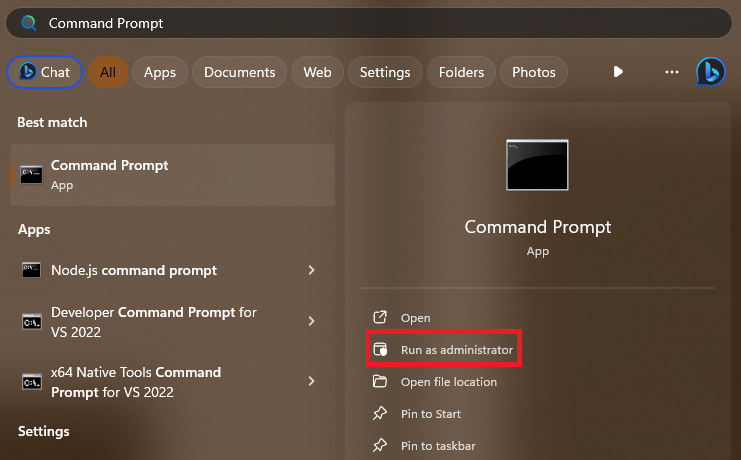The width and height of the screenshot is (741, 460).
Task: Switch to the Apps filter tab
Action: [160, 72]
